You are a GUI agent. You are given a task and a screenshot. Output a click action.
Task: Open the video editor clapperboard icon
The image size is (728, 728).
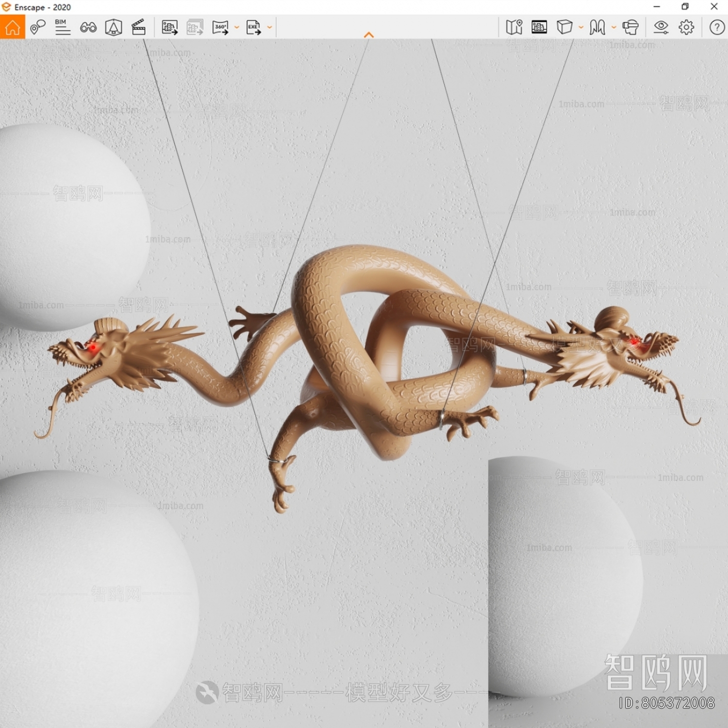138,27
